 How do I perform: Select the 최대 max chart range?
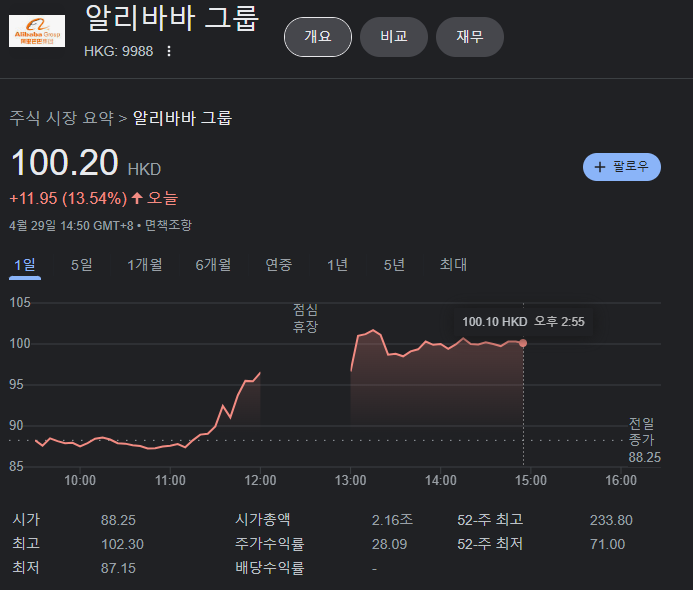(x=453, y=265)
